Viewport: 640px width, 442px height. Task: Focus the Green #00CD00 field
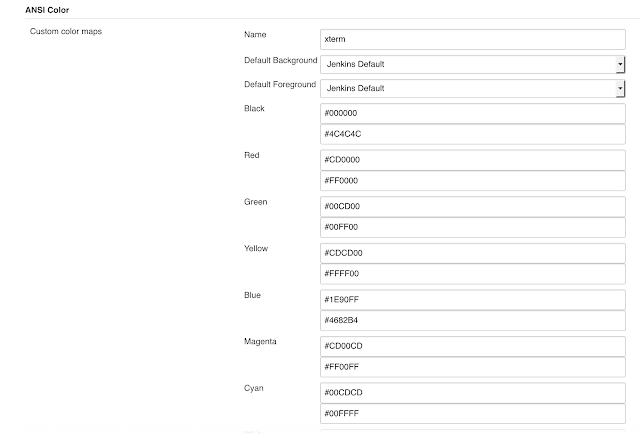point(473,207)
